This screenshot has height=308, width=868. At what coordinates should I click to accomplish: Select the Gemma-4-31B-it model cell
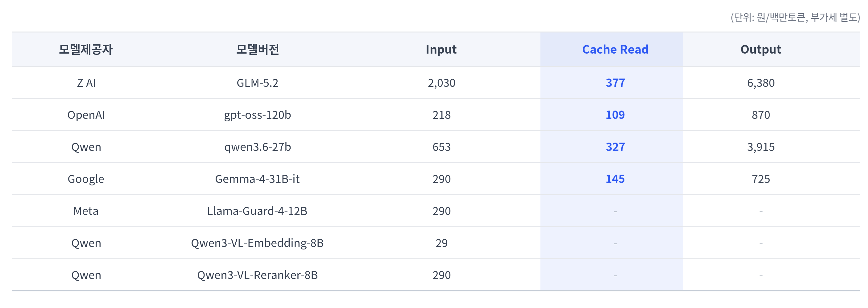[x=258, y=179]
